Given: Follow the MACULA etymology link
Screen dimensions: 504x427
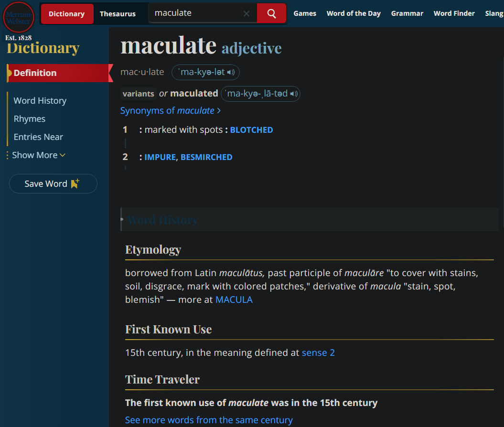Looking at the screenshot, I should (x=234, y=300).
